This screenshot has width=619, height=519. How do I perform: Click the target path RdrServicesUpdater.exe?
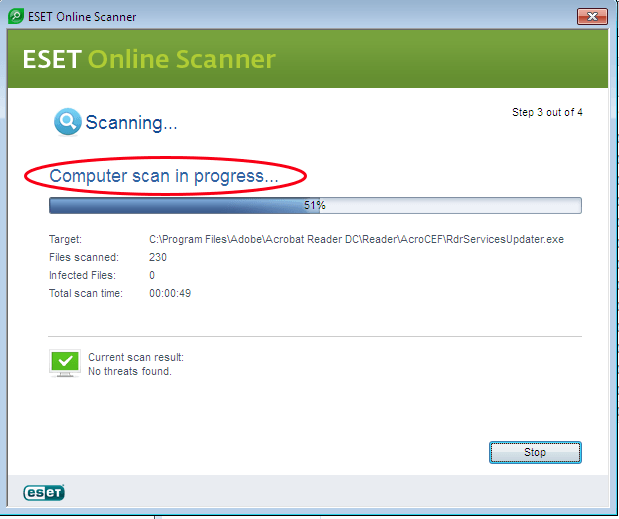(x=356, y=239)
